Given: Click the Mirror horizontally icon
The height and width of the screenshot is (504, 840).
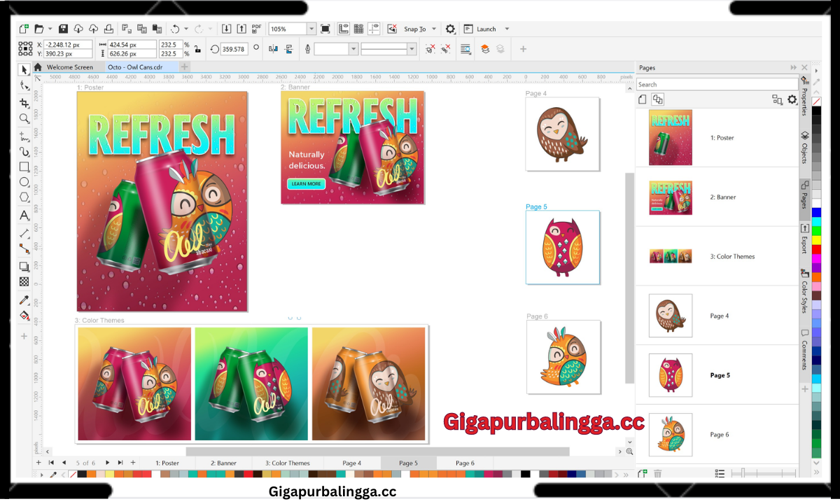Looking at the screenshot, I should point(272,49).
